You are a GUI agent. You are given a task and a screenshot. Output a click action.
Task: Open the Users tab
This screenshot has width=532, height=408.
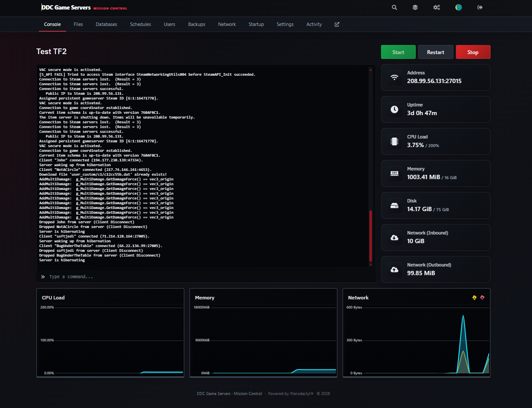[x=170, y=24]
